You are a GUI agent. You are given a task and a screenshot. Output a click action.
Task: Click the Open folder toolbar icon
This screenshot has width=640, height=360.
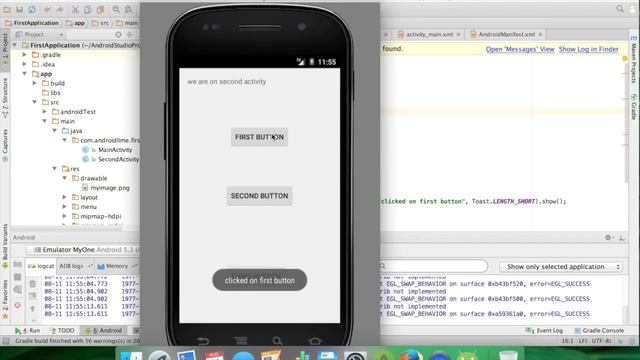click(x=7, y=9)
